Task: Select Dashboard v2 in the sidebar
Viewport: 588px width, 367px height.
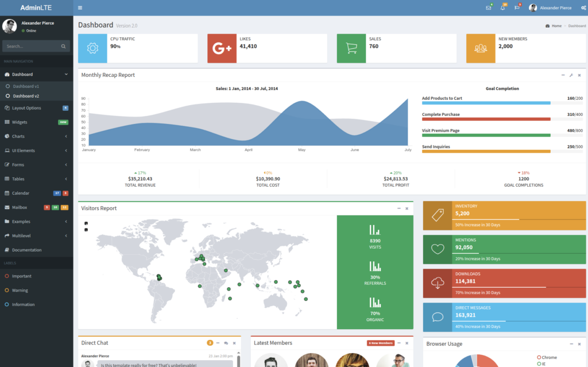Action: point(26,96)
